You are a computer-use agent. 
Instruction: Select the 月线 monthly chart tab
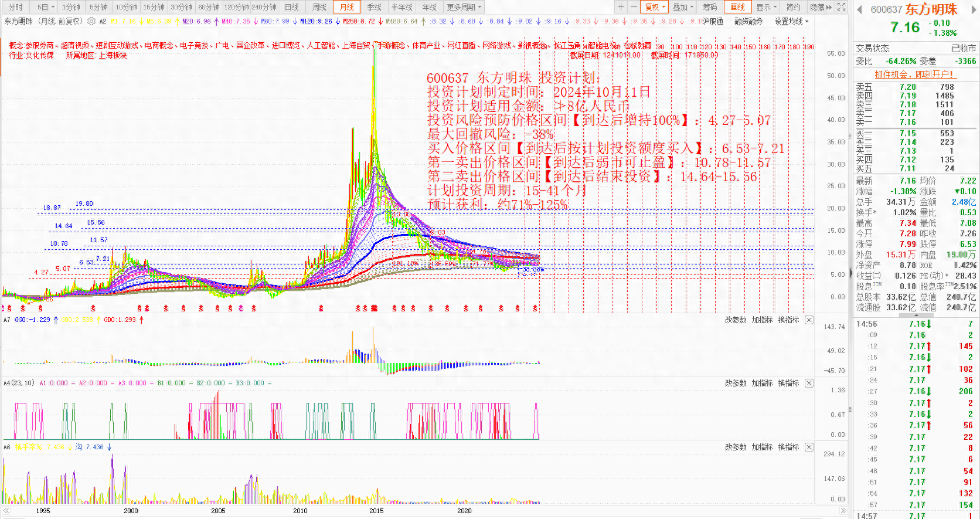(x=347, y=7)
